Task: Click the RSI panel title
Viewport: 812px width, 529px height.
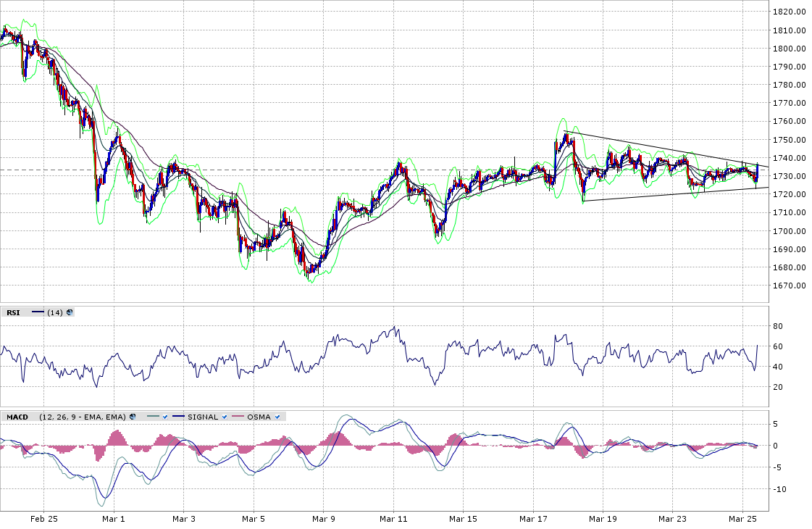Action: pos(13,312)
